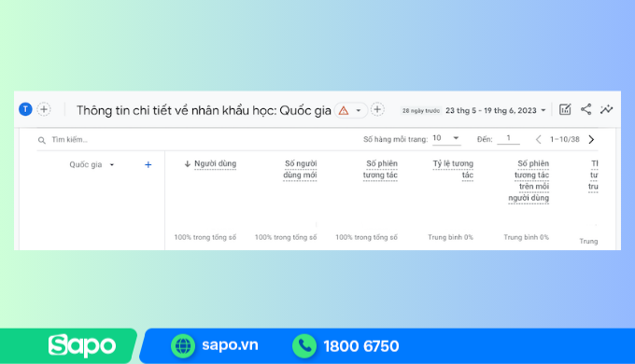Viewport: 635px width, 364px height.
Task: Click the '1–10/38' pagination text
Action: [565, 140]
